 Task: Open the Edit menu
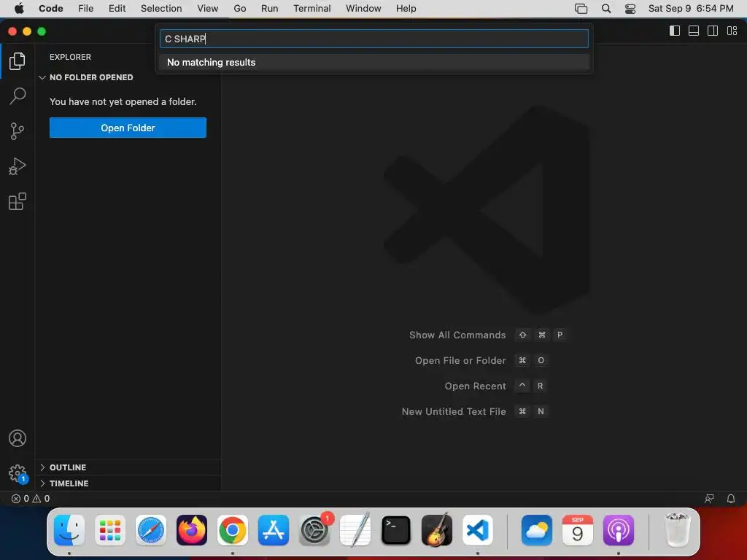click(117, 9)
